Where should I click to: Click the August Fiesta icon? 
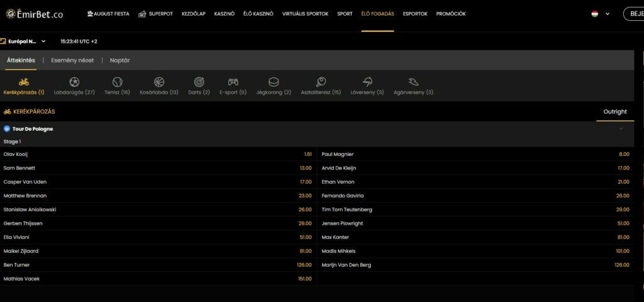pyautogui.click(x=90, y=14)
